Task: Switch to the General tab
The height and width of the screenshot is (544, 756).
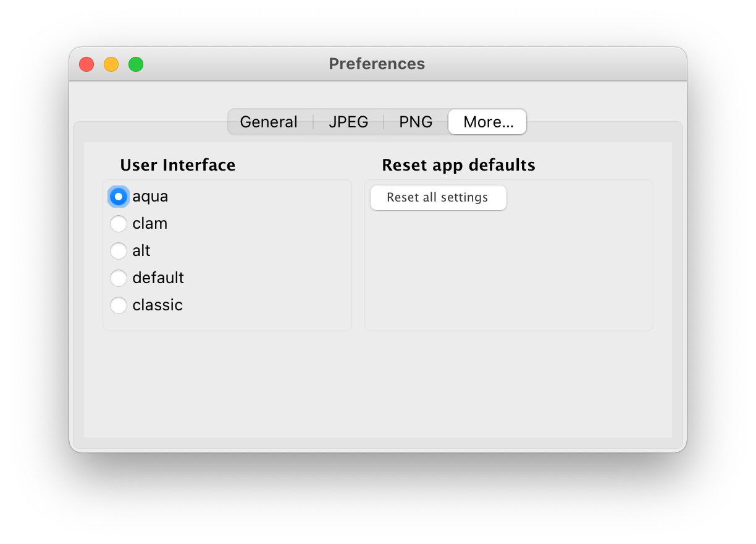Action: tap(269, 122)
